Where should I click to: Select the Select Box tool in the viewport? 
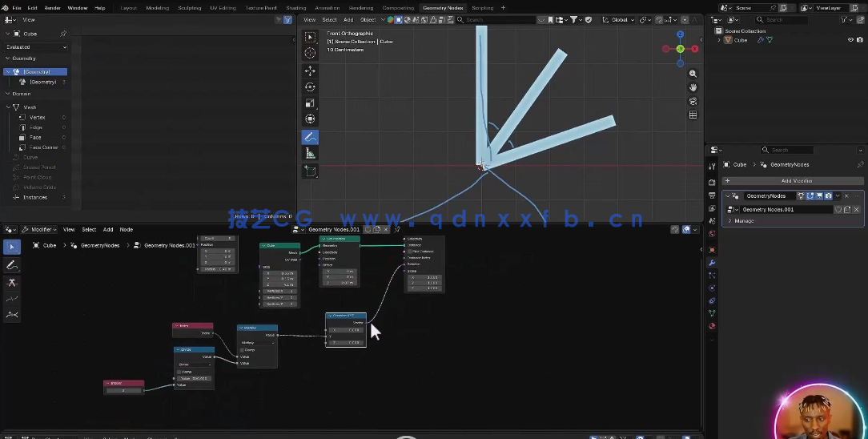click(310, 37)
